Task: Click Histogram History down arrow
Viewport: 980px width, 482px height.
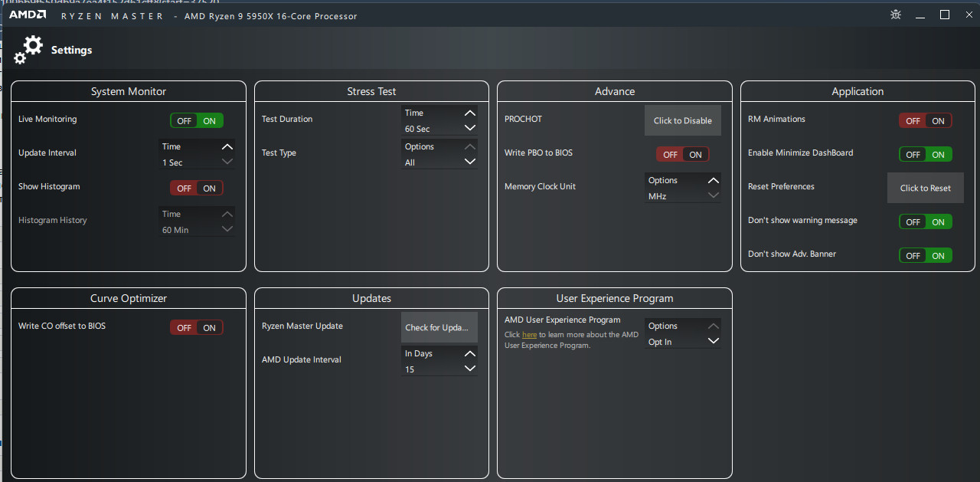Action: click(227, 229)
